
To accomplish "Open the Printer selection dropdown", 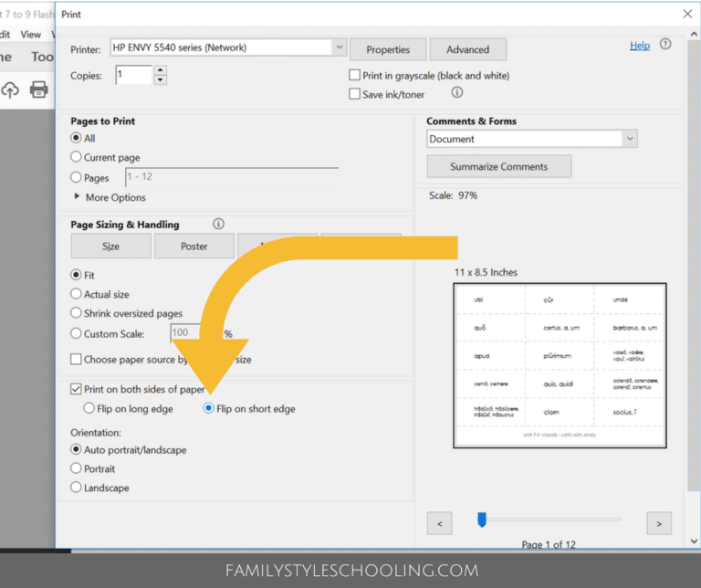I will pyautogui.click(x=340, y=47).
